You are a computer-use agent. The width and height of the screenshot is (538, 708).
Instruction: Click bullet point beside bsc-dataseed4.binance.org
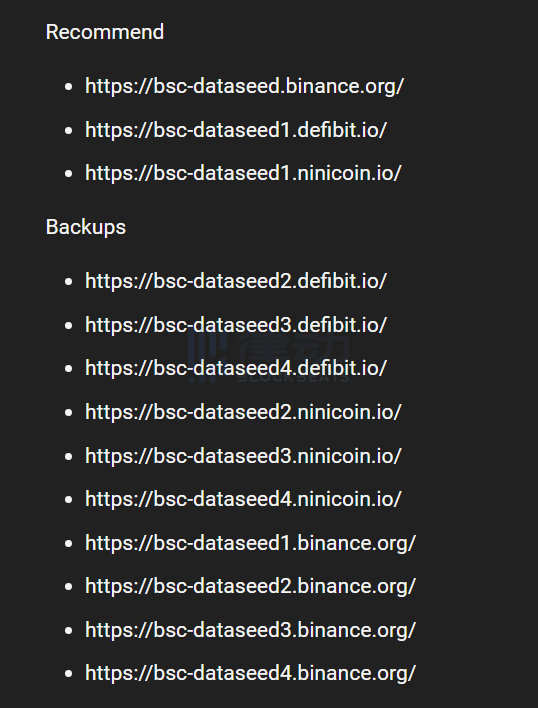tap(69, 674)
